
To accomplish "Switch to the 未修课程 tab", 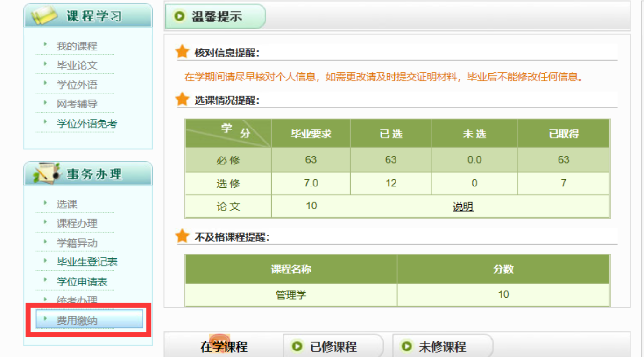I will pyautogui.click(x=442, y=347).
